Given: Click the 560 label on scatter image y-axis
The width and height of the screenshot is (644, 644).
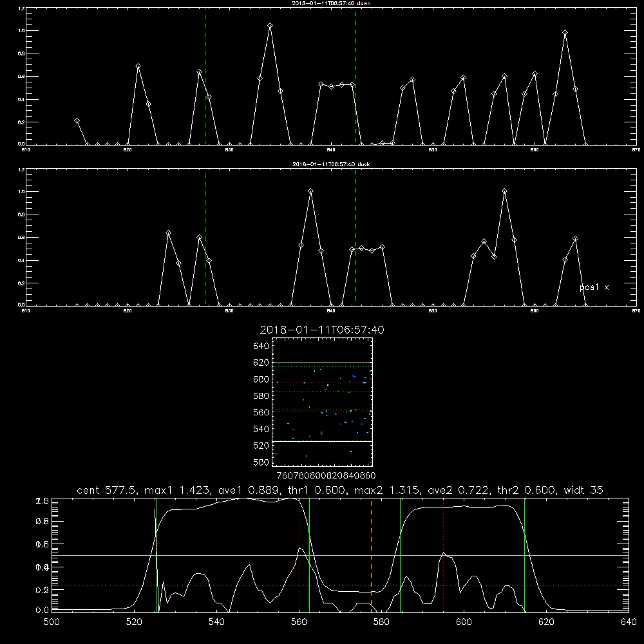Looking at the screenshot, I should tap(261, 412).
